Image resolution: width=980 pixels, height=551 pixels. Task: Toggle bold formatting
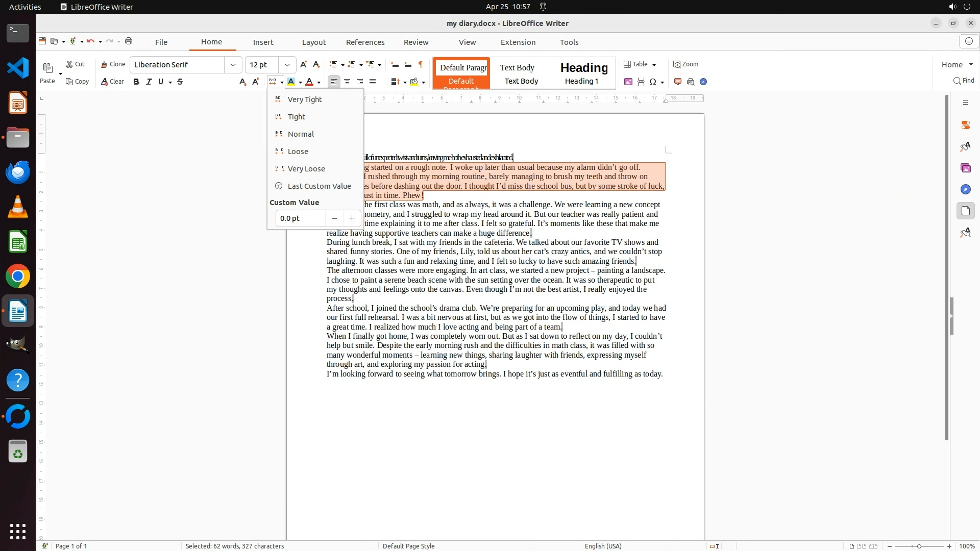tap(136, 82)
